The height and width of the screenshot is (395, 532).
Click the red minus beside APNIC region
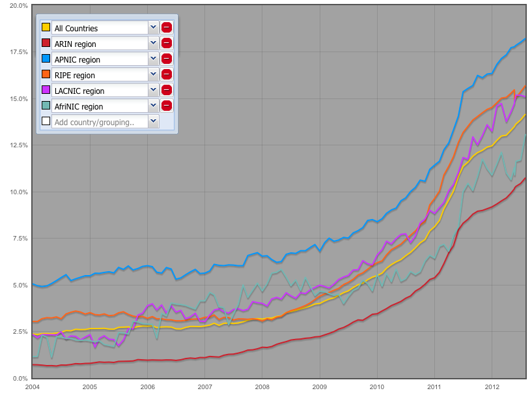pos(167,59)
